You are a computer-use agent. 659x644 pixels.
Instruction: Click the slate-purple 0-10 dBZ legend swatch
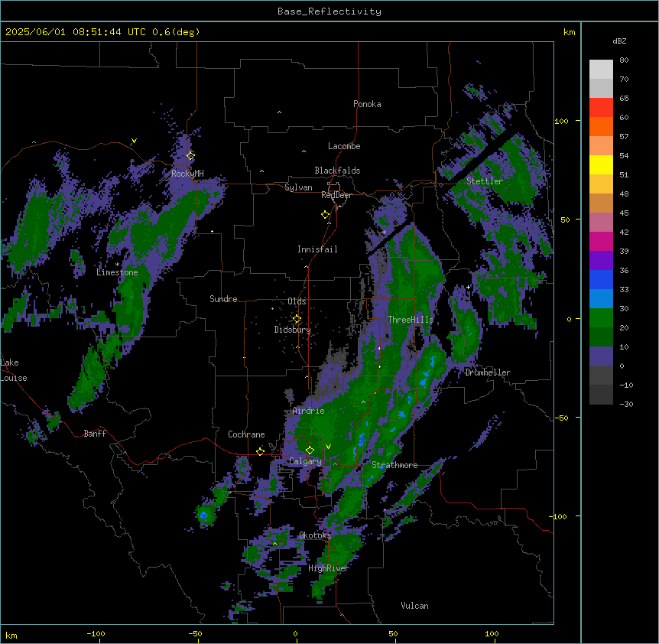point(601,356)
